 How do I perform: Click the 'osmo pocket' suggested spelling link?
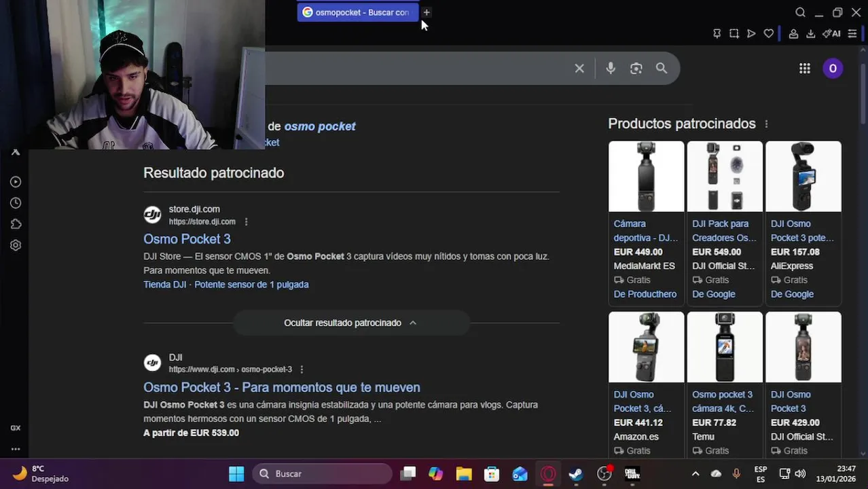pyautogui.click(x=320, y=126)
